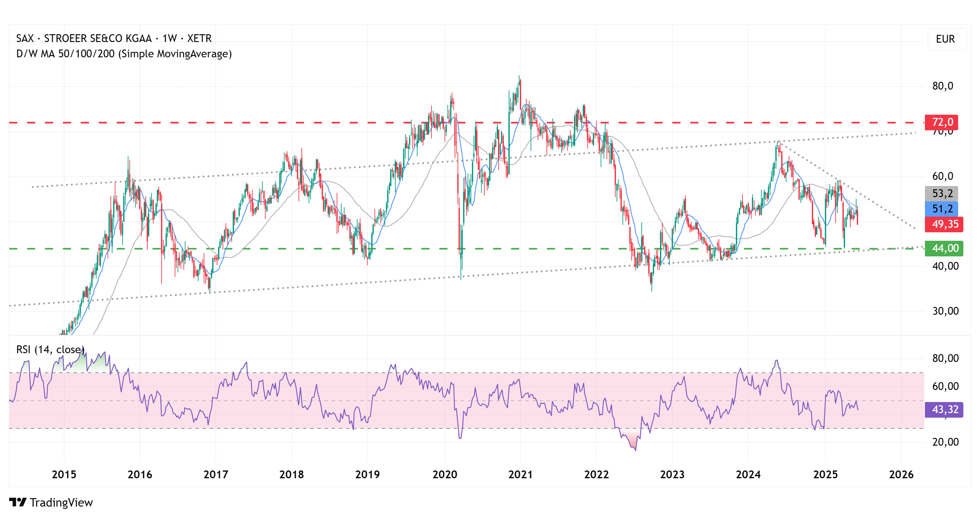Screen dimensions: 980x518
Task: Click the TradingView logo icon
Action: (x=18, y=502)
